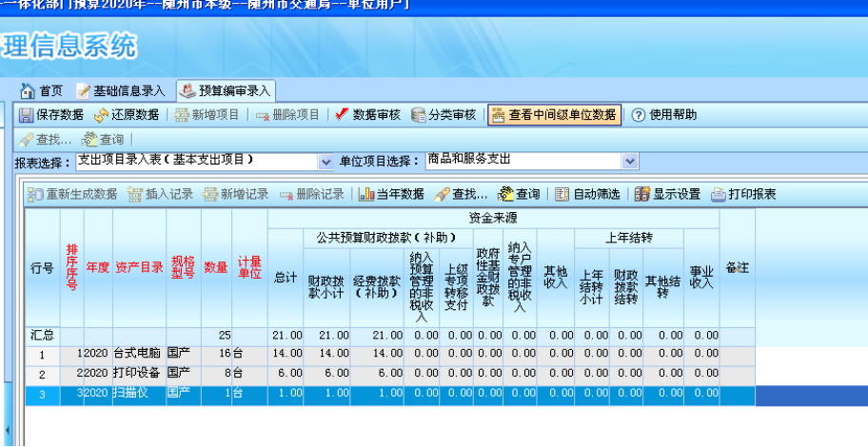Click the 还原数据 restore icon
Viewport: 868px width, 447px height.
tap(101, 115)
